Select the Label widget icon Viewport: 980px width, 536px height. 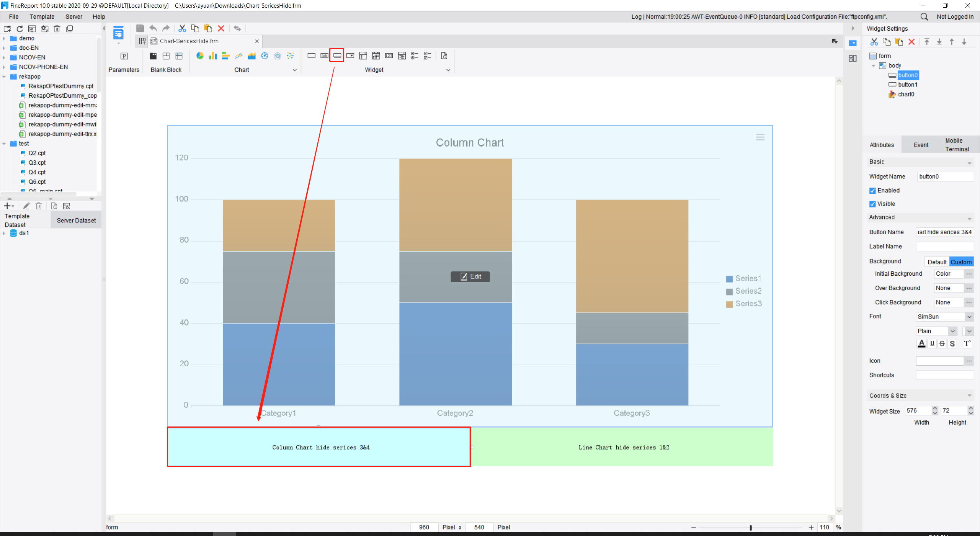coord(324,56)
